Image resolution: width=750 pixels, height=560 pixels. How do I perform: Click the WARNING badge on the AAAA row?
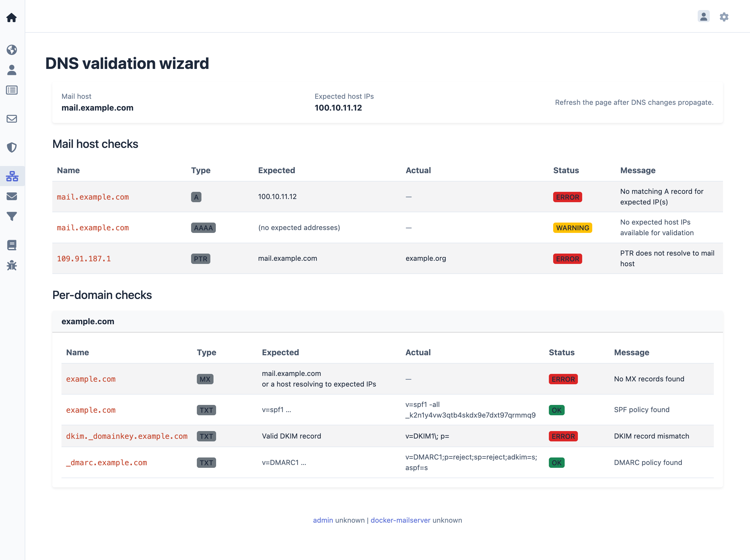point(572,228)
